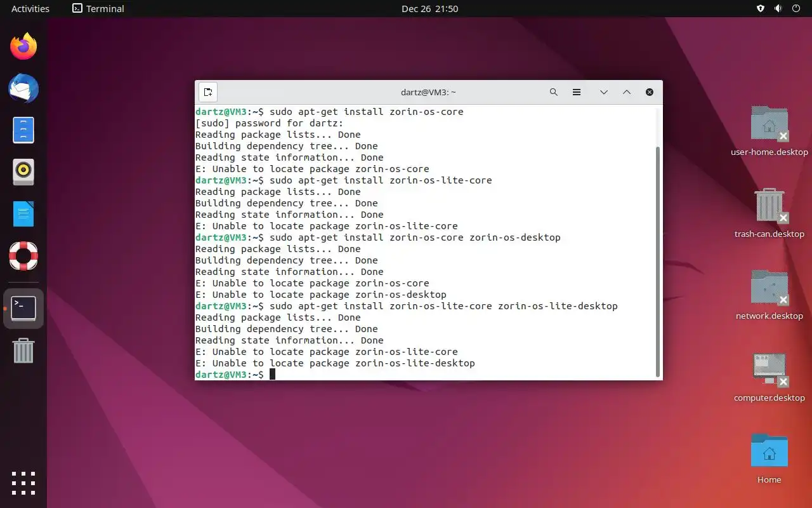812x508 pixels.
Task: Open the clock and calendar panel
Action: pos(429,9)
